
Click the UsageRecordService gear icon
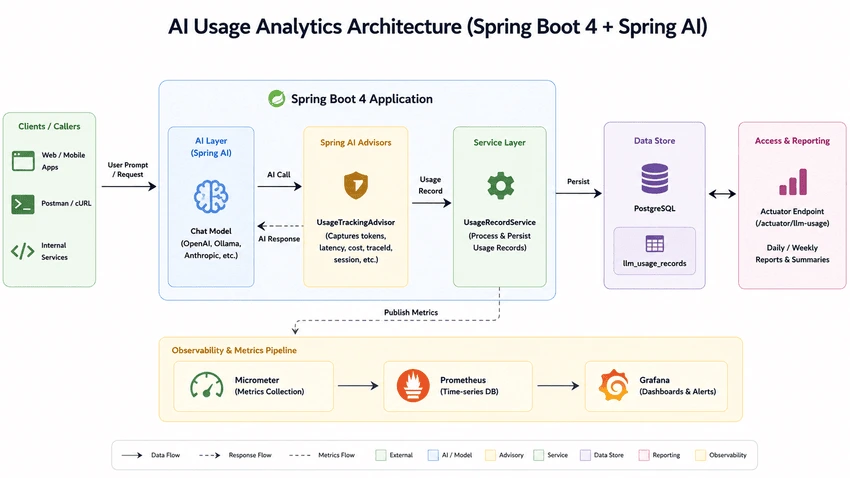(x=500, y=186)
